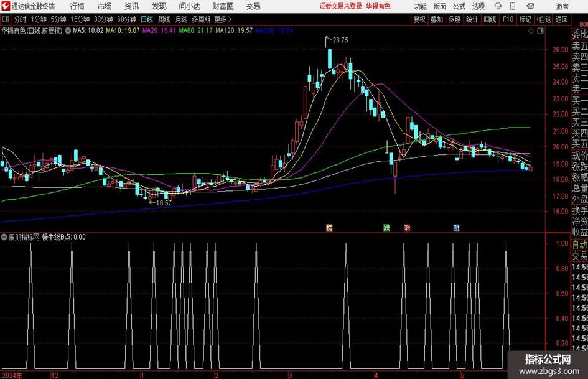Click the 26.75 high price label
The height and width of the screenshot is (379, 588).
[x=340, y=40]
